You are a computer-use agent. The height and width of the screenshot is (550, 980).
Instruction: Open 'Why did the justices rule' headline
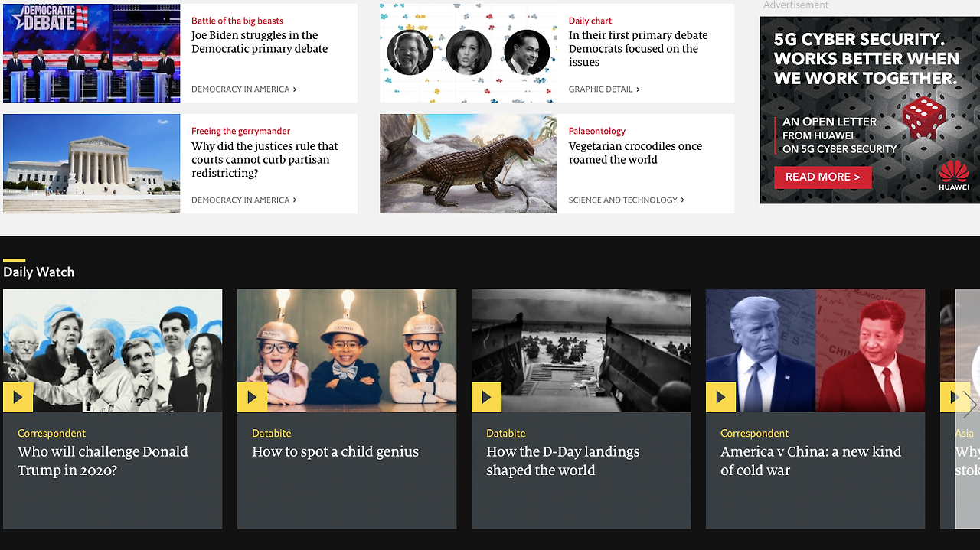pyautogui.click(x=265, y=159)
